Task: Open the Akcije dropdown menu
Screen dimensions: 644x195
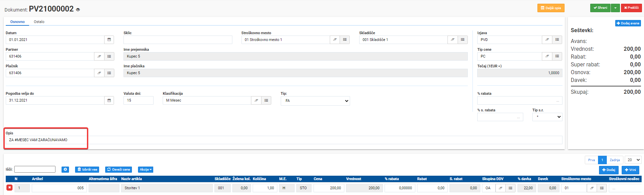Action: tap(146, 169)
